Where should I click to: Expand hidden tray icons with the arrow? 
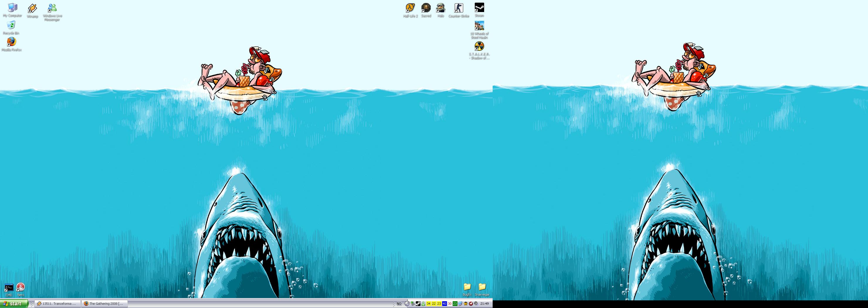pyautogui.click(x=407, y=304)
